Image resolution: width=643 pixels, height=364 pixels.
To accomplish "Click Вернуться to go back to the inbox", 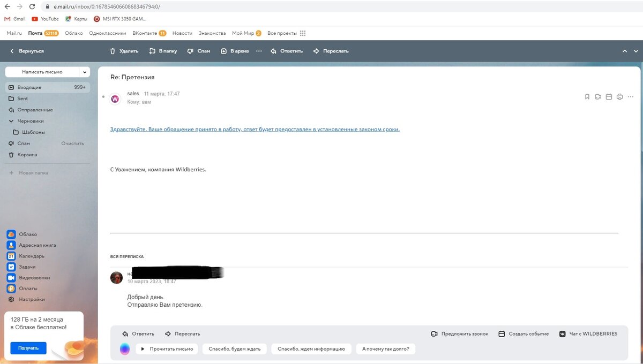I will coord(27,51).
